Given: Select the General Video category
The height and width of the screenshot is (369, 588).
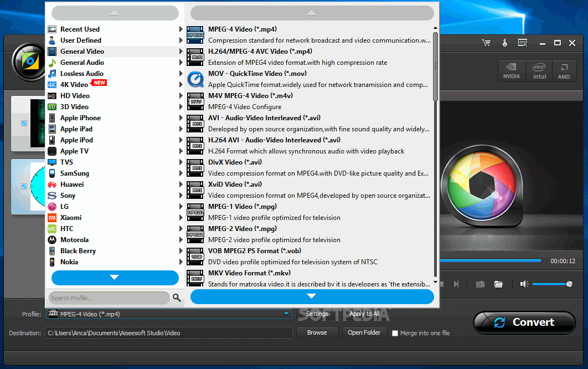Looking at the screenshot, I should tap(115, 52).
